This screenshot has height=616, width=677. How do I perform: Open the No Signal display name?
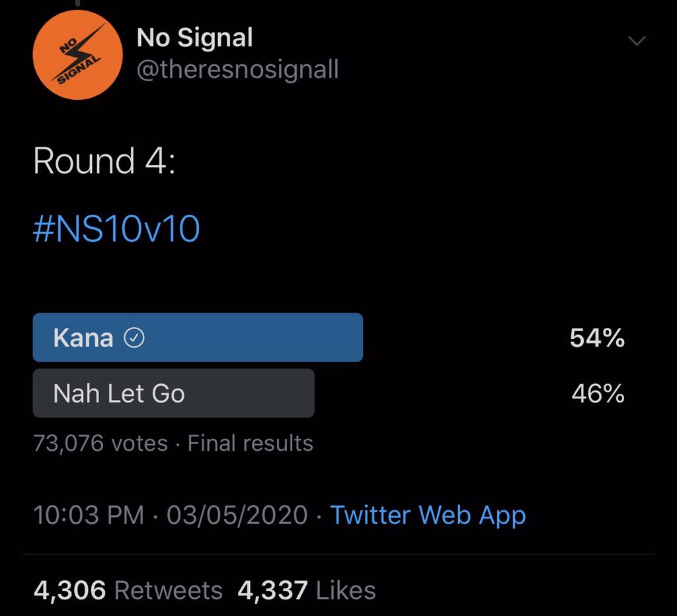(194, 38)
